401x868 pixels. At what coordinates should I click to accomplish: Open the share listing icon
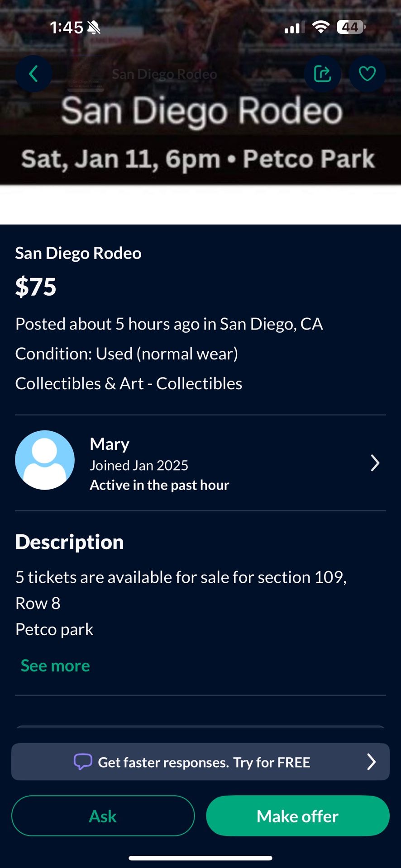[x=322, y=74]
